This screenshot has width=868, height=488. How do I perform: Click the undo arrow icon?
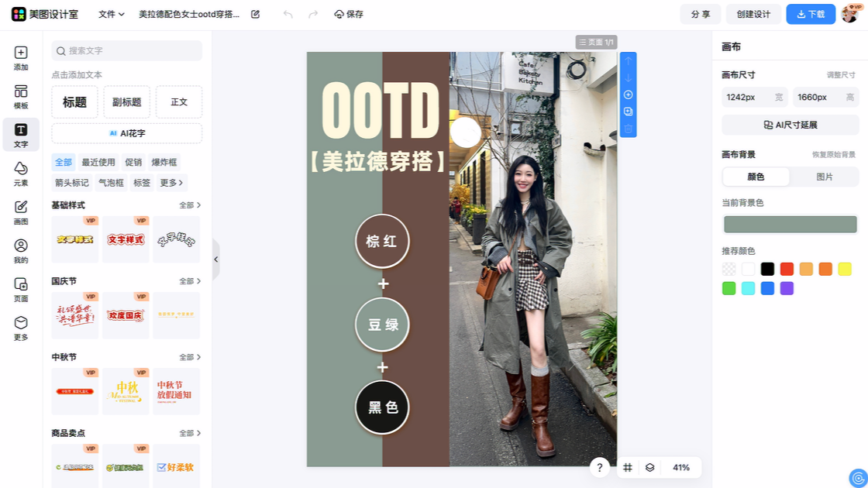point(288,14)
